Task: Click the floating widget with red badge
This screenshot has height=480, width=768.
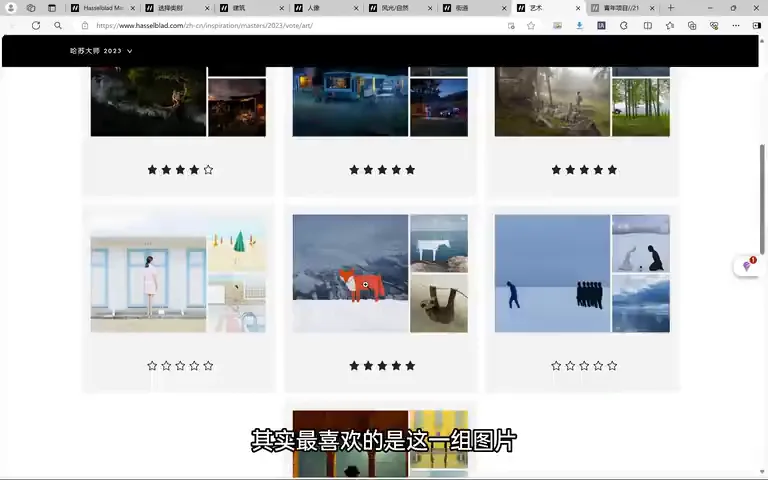Action: pos(747,265)
